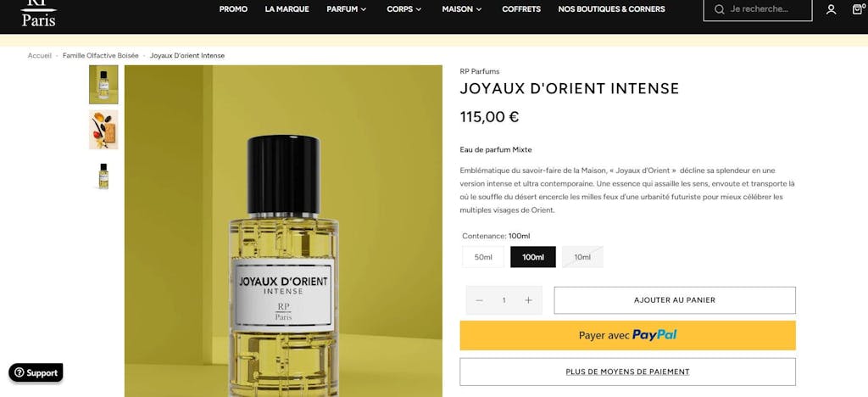Expand the PARFUM dropdown menu

pyautogui.click(x=347, y=9)
